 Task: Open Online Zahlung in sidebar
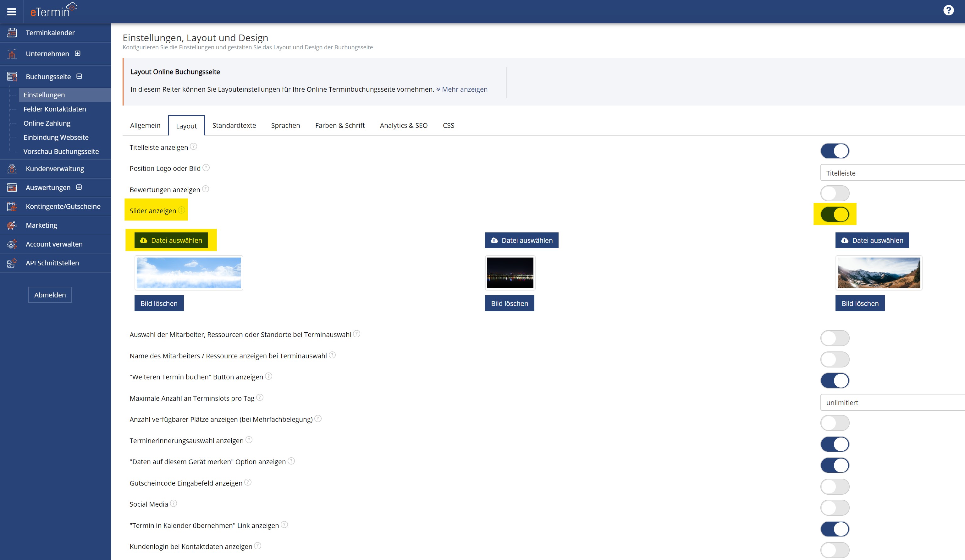coord(47,123)
